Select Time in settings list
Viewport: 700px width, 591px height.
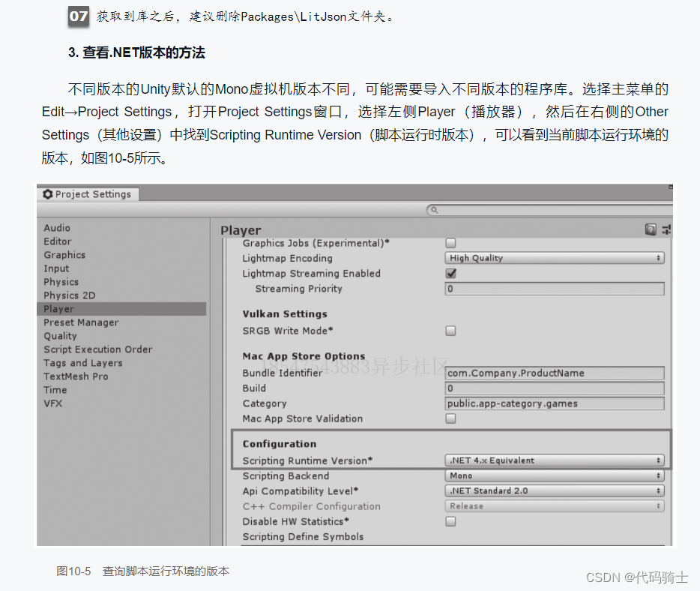tap(55, 390)
